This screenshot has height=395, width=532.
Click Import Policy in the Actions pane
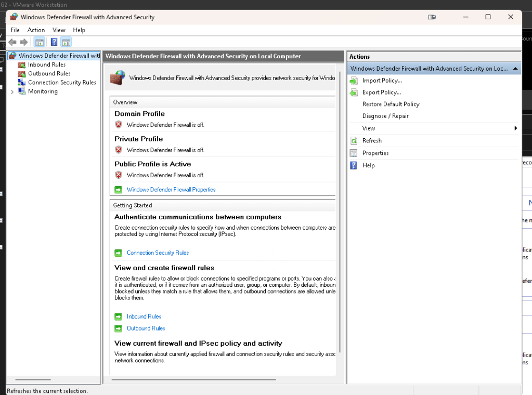click(382, 81)
